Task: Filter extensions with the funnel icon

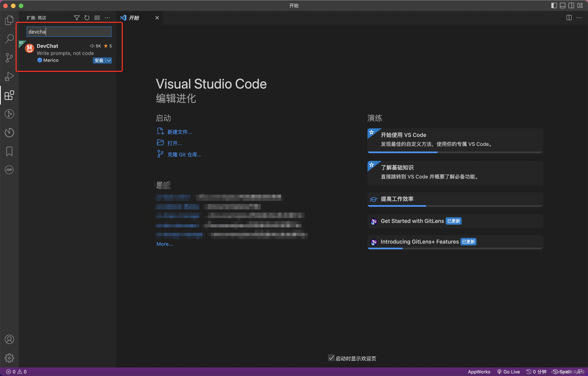Action: (77, 18)
